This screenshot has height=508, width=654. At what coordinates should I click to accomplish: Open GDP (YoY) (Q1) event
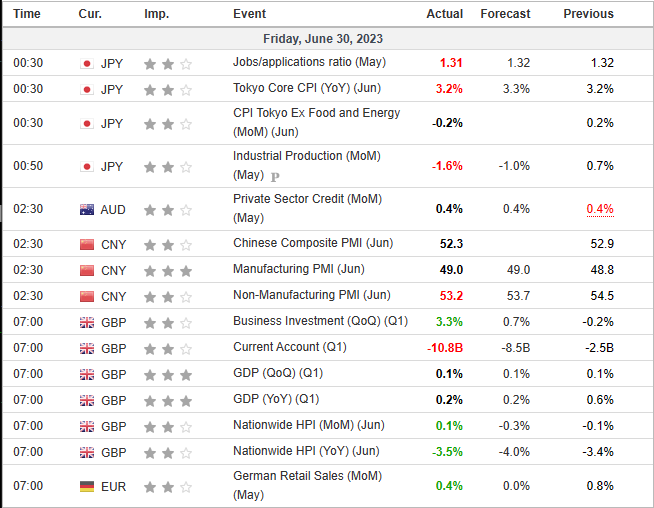point(278,399)
